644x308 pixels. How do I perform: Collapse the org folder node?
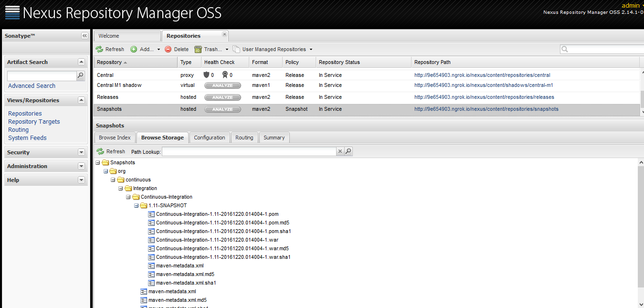click(106, 171)
